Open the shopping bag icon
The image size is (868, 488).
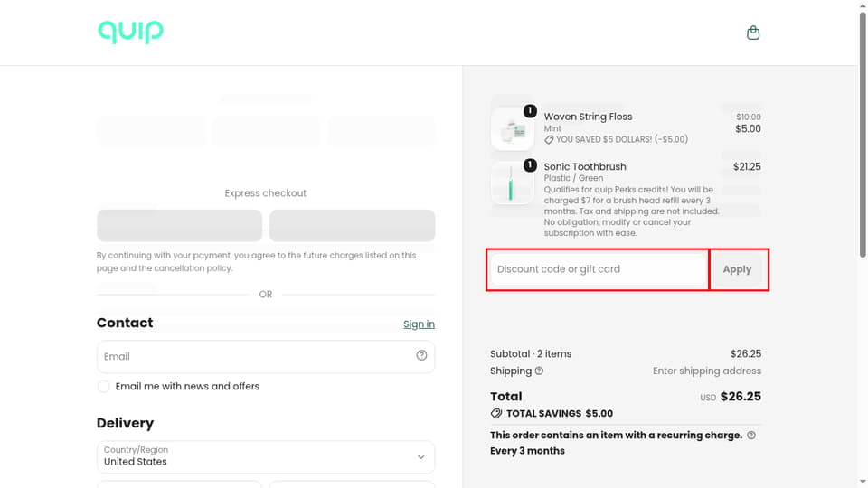point(753,33)
